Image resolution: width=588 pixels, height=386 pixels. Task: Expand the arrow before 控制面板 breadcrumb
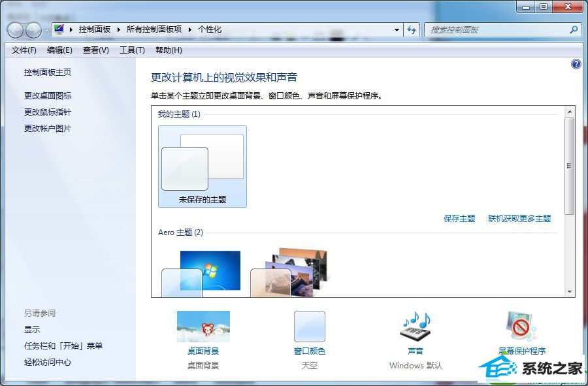71,29
